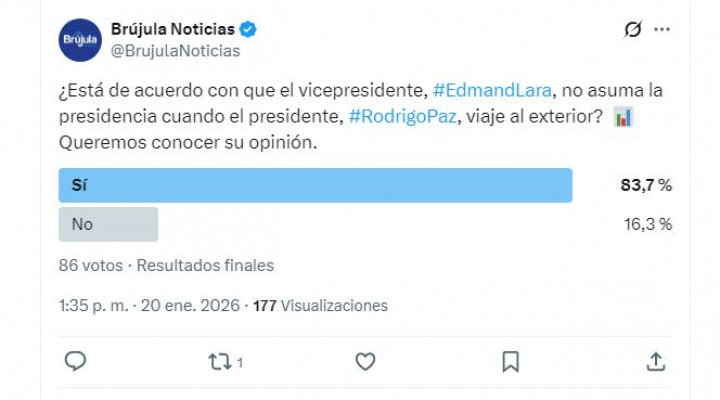View the 177 Visualizaciones analytics

(x=320, y=305)
